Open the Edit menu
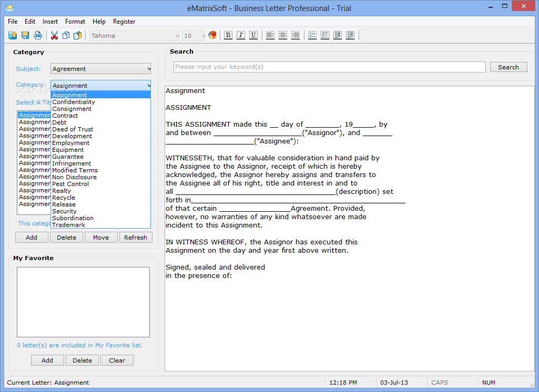Screen dimensions: 539x392 click(x=30, y=22)
